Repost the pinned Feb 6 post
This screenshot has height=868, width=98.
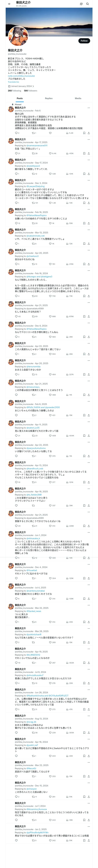(33, 133)
